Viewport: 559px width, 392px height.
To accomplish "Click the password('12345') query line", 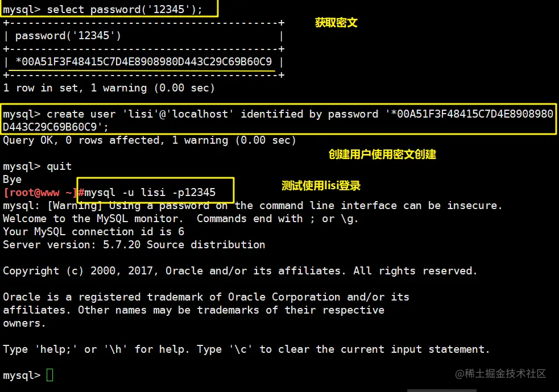I will [108, 9].
